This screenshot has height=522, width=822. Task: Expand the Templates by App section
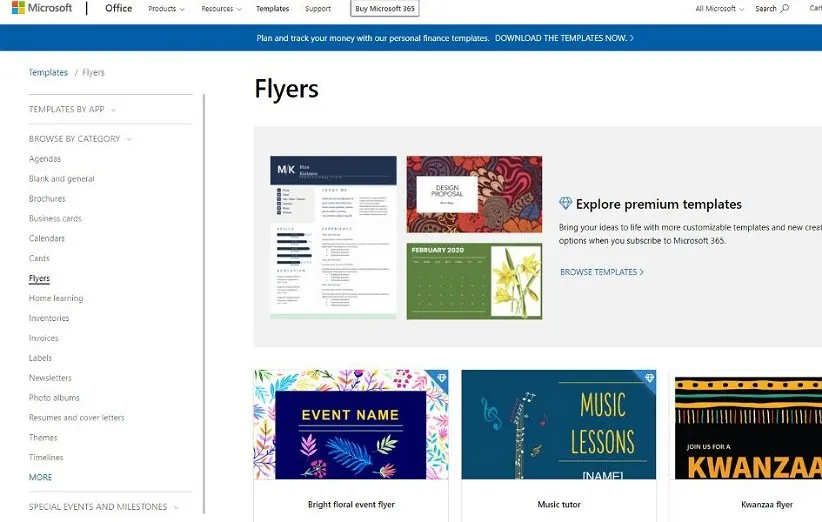[x=72, y=109]
